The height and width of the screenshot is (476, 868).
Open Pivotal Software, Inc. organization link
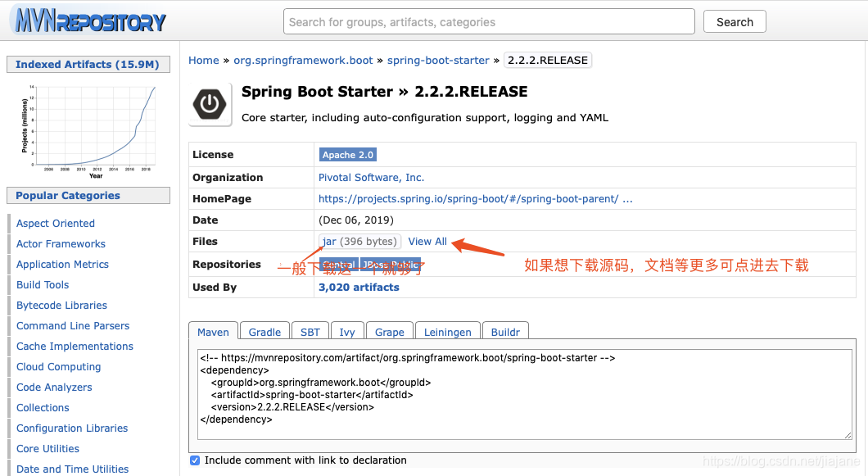tap(371, 177)
